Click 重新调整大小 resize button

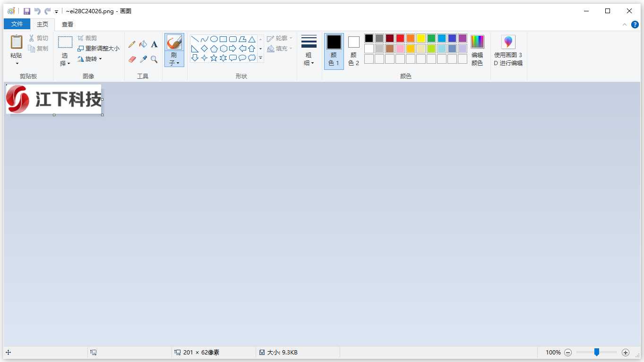pyautogui.click(x=98, y=49)
